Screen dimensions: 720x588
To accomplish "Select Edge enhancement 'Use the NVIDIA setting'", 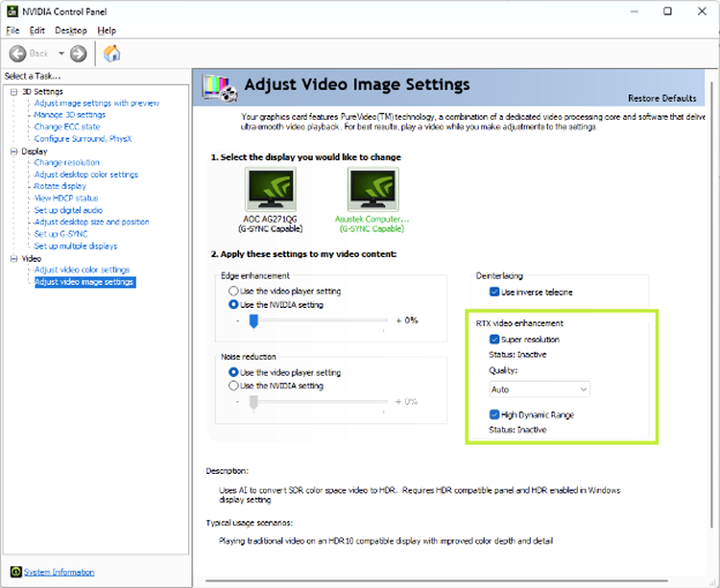I will (x=233, y=304).
